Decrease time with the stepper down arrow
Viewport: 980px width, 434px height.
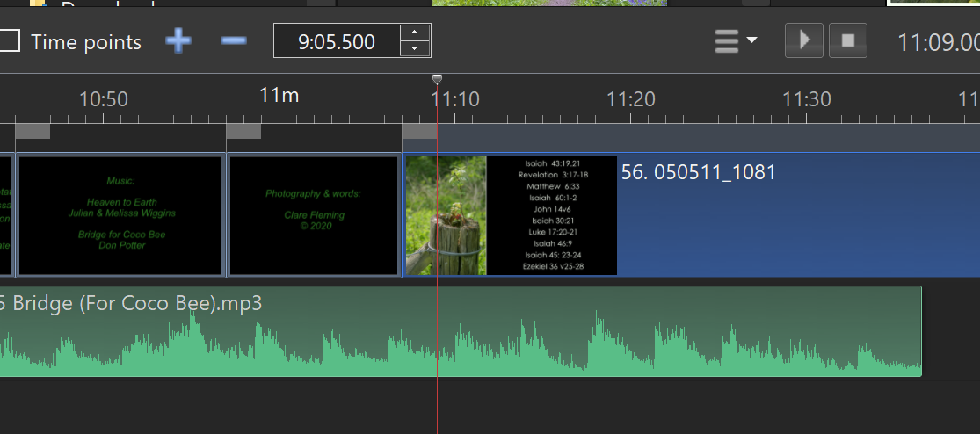[415, 49]
